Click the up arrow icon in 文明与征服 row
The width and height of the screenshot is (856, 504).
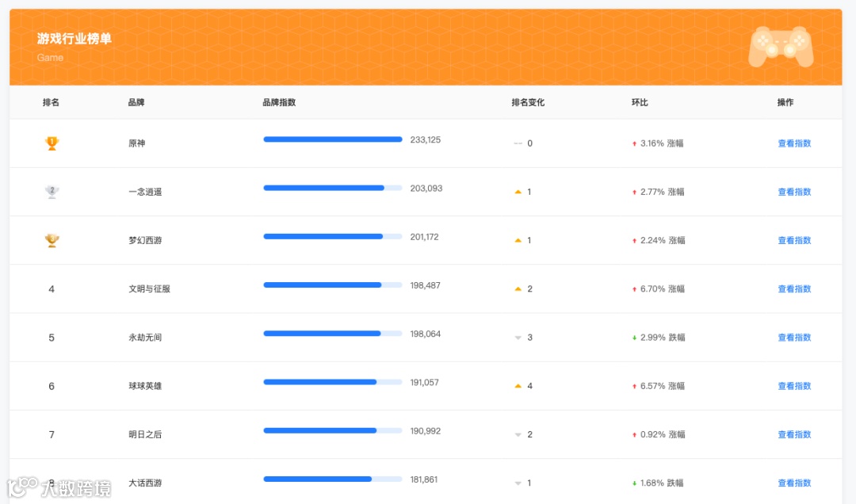(518, 289)
